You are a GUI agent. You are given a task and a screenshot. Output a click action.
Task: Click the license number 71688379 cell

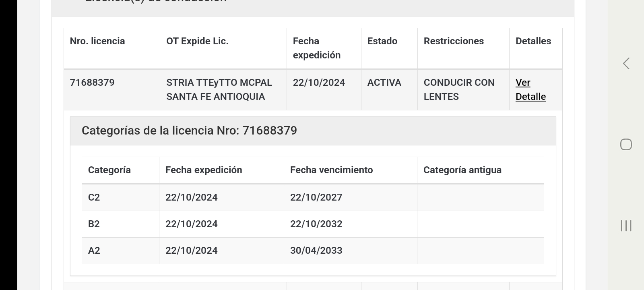click(x=92, y=83)
